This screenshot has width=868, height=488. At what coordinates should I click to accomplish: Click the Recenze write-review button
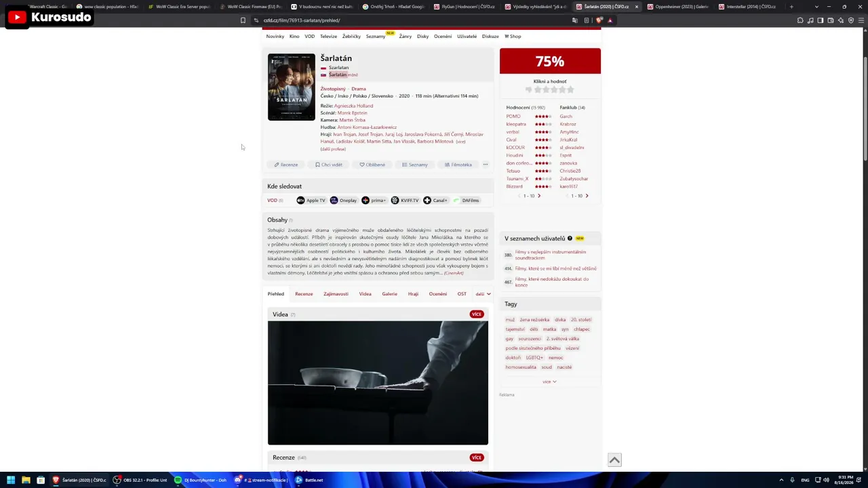tap(286, 165)
